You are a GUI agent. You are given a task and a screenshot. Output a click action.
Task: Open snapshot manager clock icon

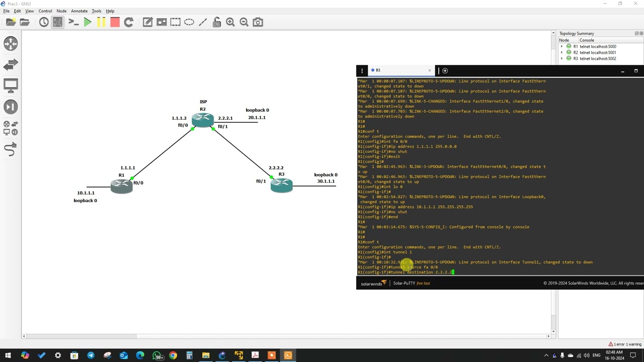pyautogui.click(x=44, y=22)
